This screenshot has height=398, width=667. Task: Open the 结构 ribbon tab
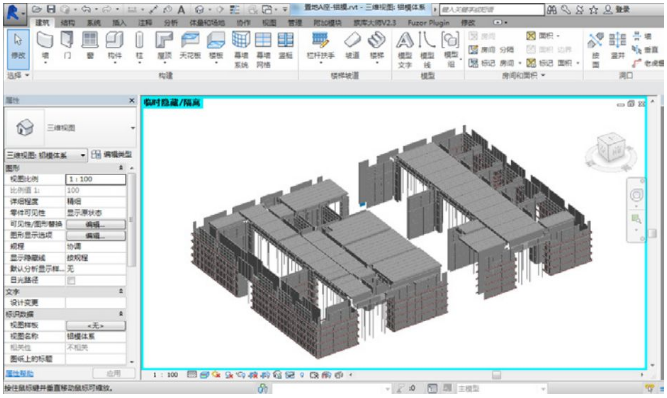tap(68, 23)
